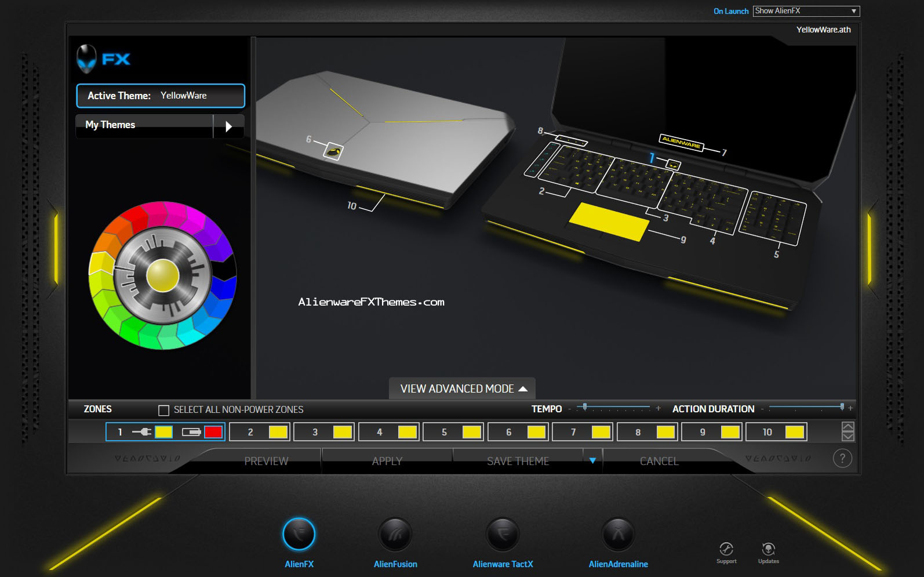
Task: Move zones list up arrow
Action: [x=847, y=427]
